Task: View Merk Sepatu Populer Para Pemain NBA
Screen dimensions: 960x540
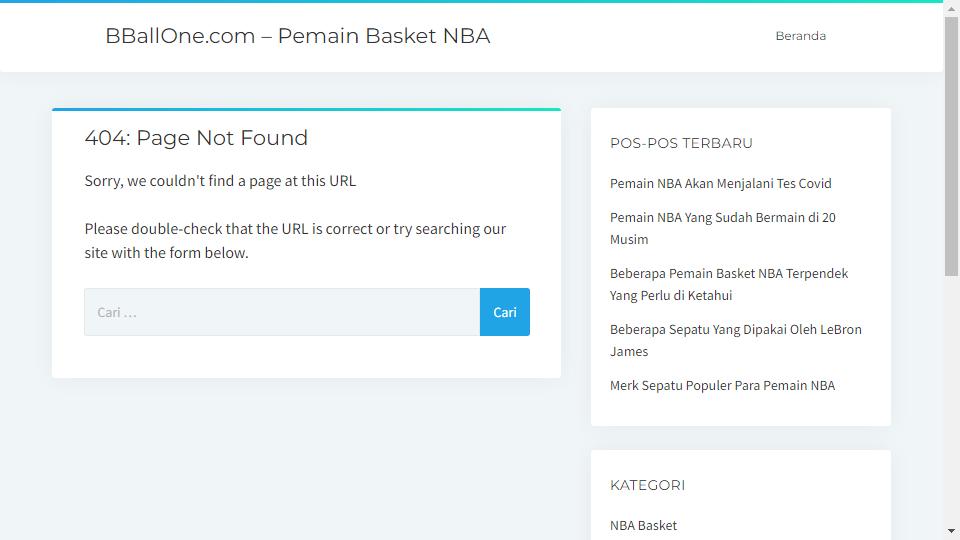Action: point(722,386)
